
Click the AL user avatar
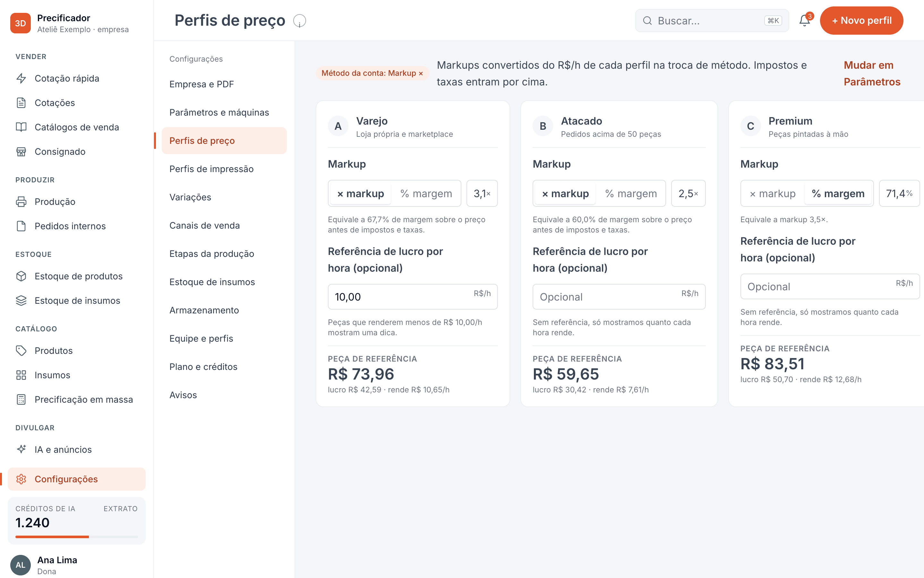(x=20, y=565)
